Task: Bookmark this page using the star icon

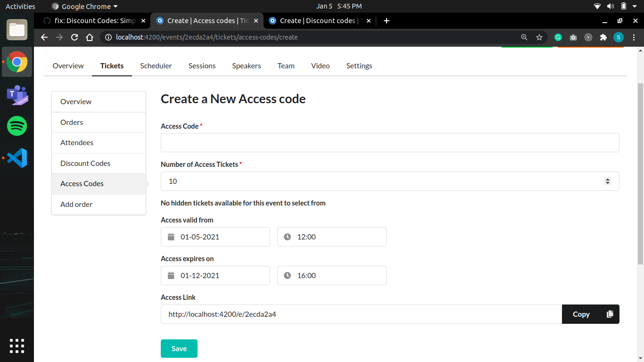Action: [x=539, y=37]
